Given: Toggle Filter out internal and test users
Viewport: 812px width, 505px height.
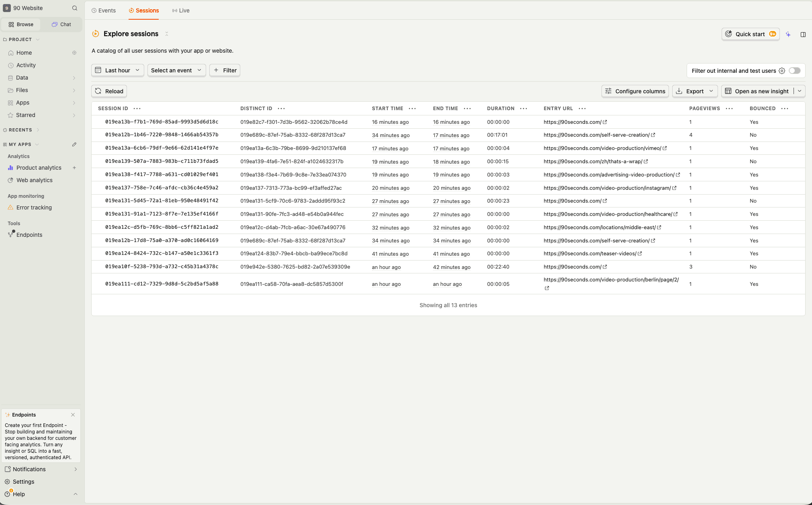Looking at the screenshot, I should point(794,71).
